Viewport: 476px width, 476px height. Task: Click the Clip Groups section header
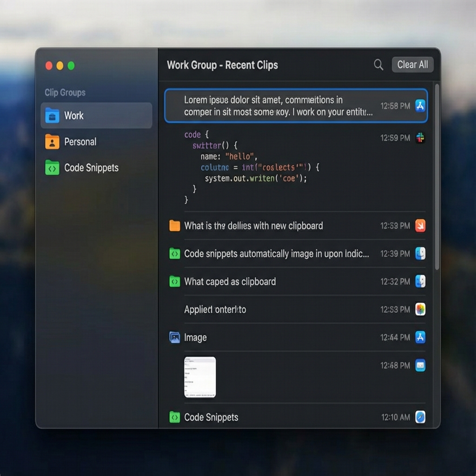point(65,93)
